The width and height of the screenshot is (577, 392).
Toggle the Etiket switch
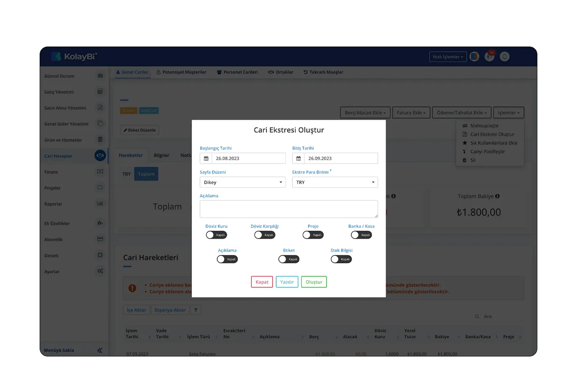point(289,259)
